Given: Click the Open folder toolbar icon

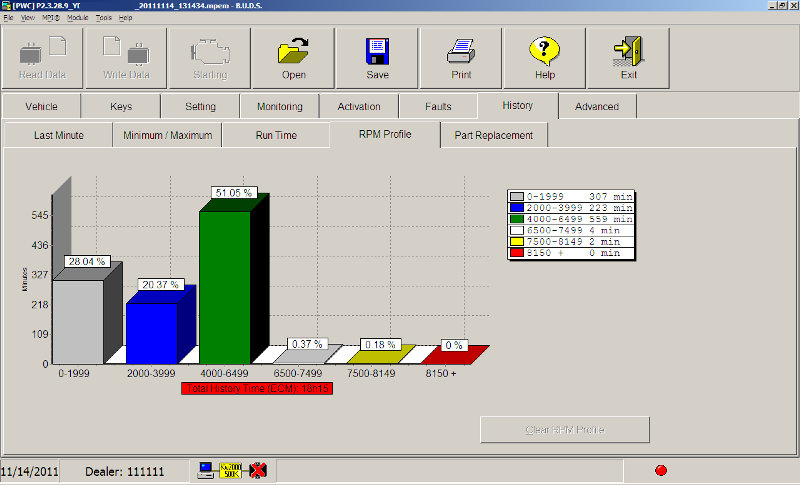Looking at the screenshot, I should [x=293, y=58].
